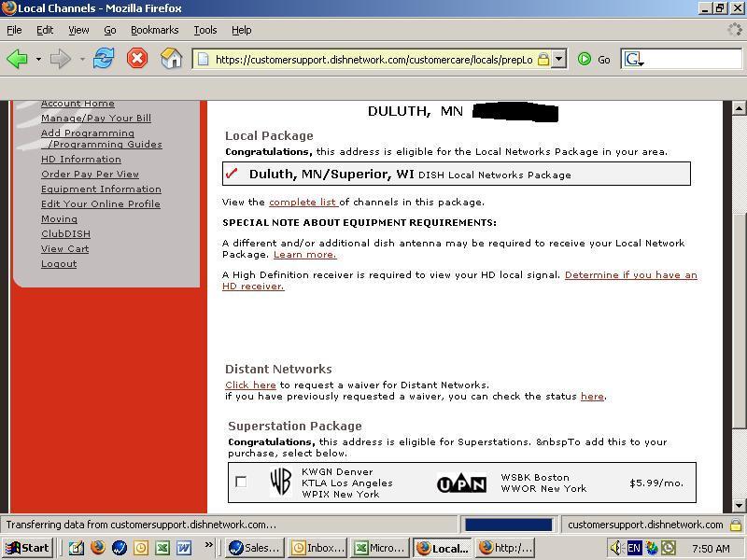Open the Back button history dropdown

click(x=38, y=60)
